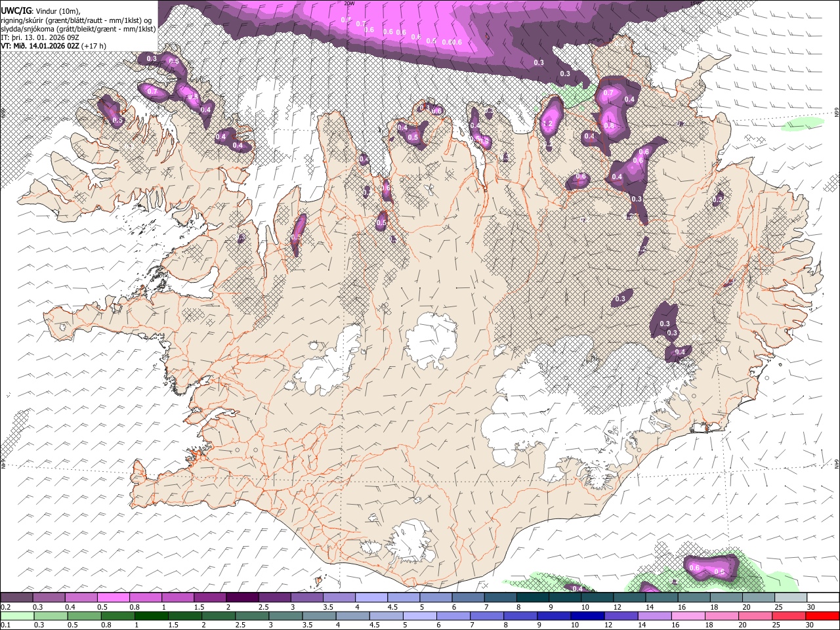The width and height of the screenshot is (840, 630).
Task: Select the navy blue swatch labeled 10 in rain legend
Action: 587,616
